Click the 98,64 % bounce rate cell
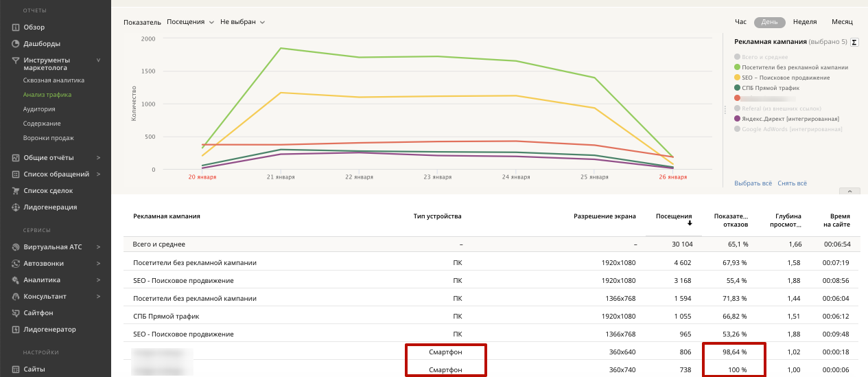The width and height of the screenshot is (868, 377). click(x=734, y=352)
